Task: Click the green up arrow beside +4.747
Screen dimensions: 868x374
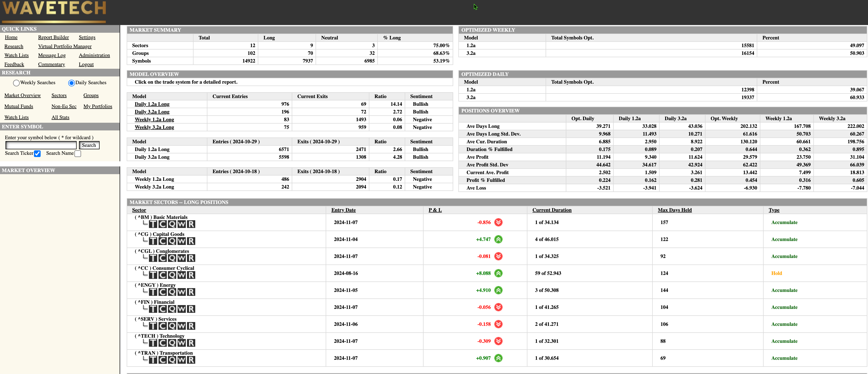Action: [x=498, y=239]
